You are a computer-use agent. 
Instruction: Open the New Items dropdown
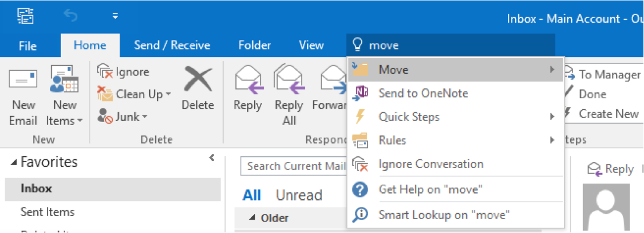tap(65, 96)
